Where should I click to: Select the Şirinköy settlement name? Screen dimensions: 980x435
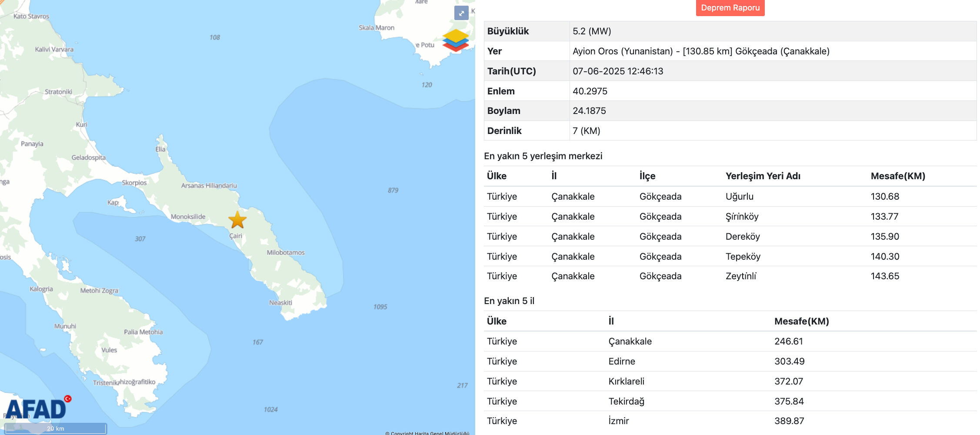[x=742, y=217]
